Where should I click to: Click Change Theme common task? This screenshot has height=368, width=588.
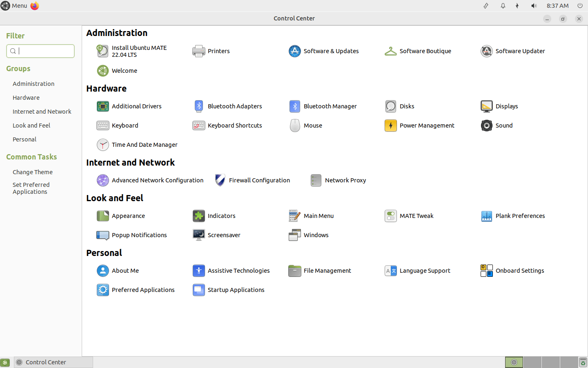click(x=33, y=172)
